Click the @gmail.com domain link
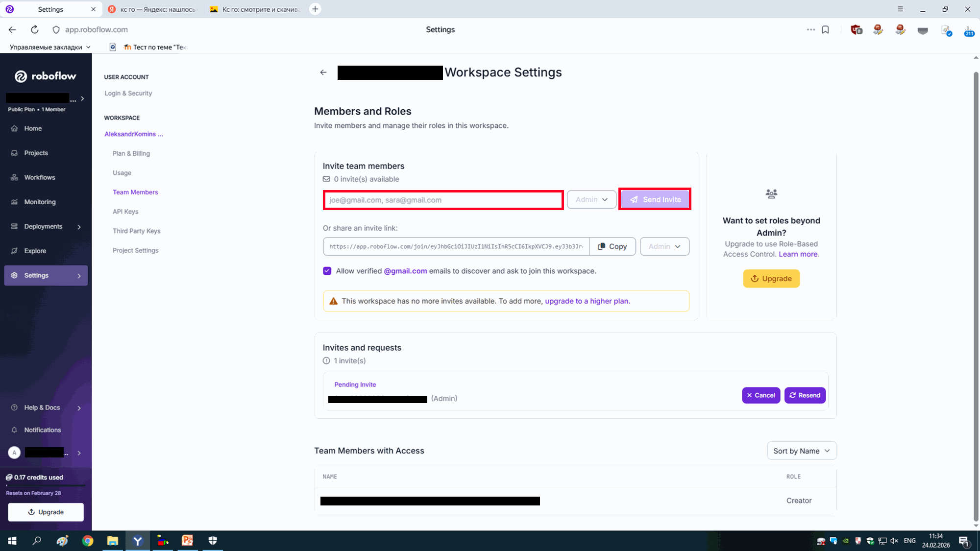This screenshot has width=980, height=551. pyautogui.click(x=405, y=271)
